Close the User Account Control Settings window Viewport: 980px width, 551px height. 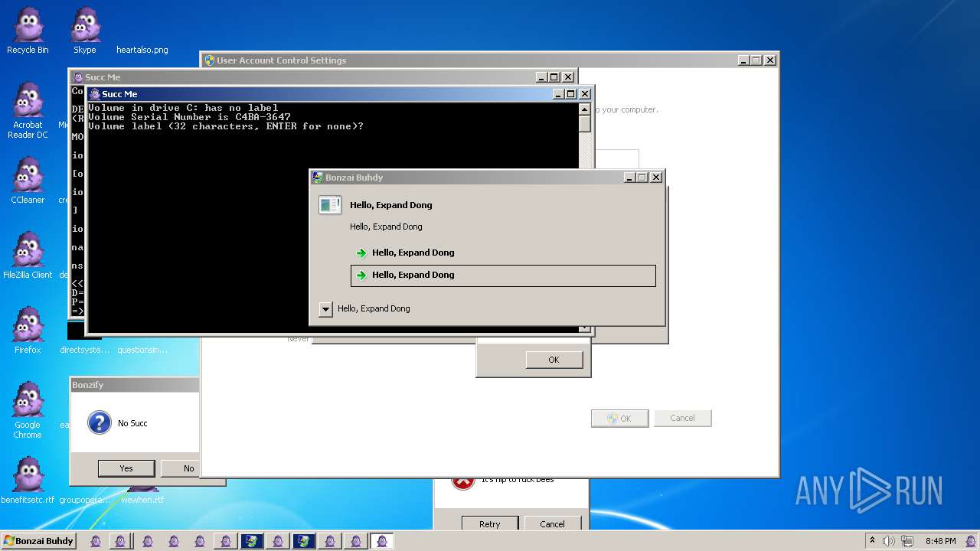pos(770,60)
